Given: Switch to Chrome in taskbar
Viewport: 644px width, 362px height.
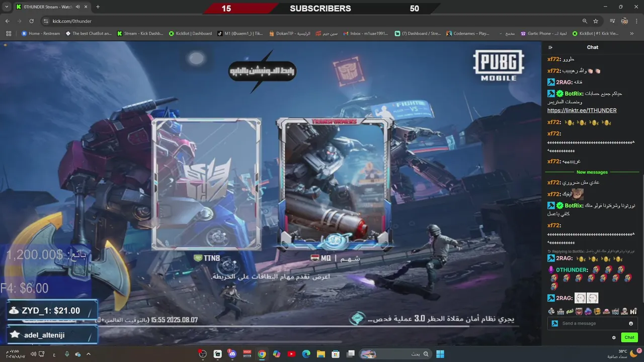Looking at the screenshot, I should tap(262, 354).
